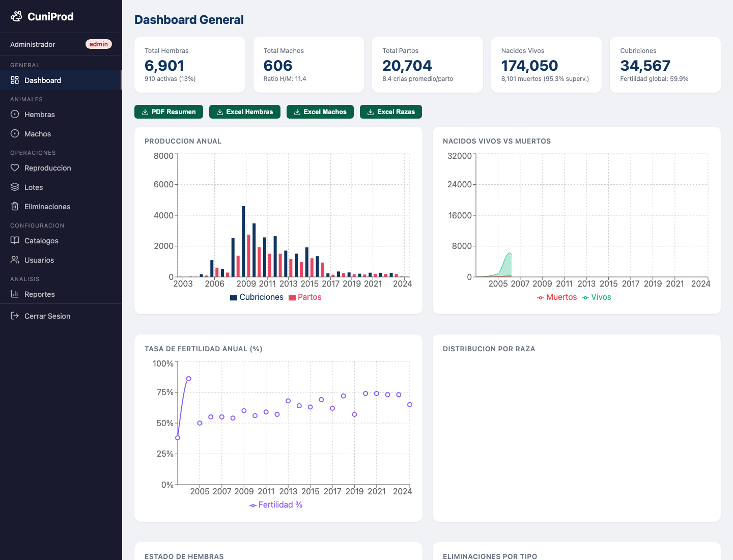Click download icon on Excel Machos button
Viewport: 733px width, 560px height.
click(x=297, y=112)
